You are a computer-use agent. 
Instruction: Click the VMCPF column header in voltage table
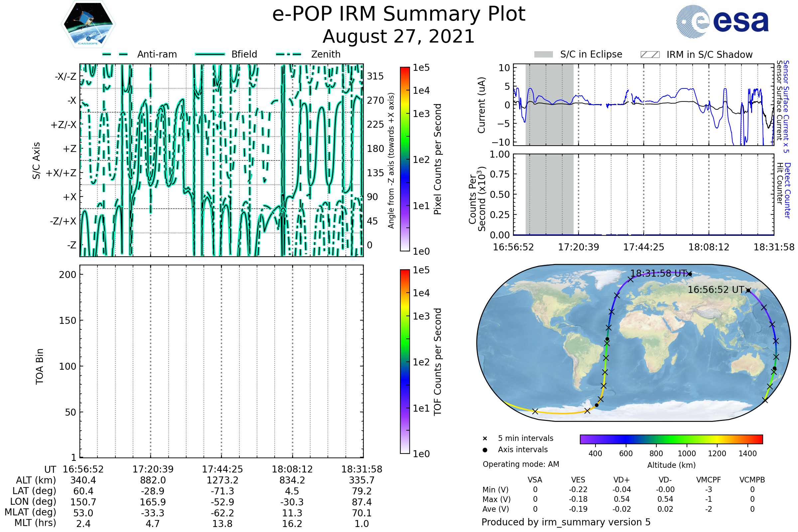click(709, 480)
